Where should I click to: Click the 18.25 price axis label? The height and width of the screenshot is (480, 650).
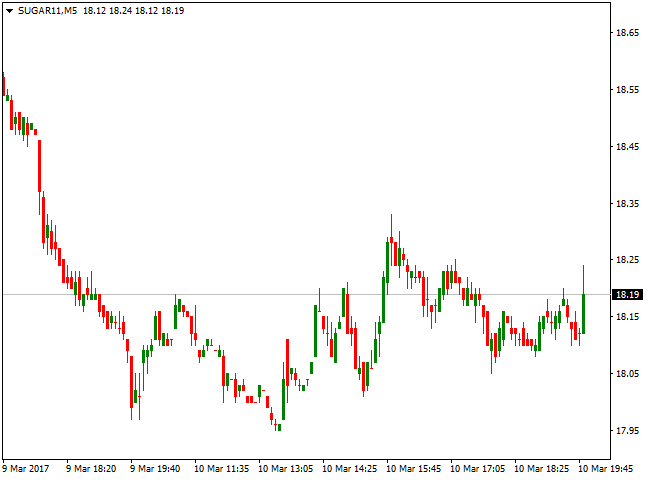point(628,259)
